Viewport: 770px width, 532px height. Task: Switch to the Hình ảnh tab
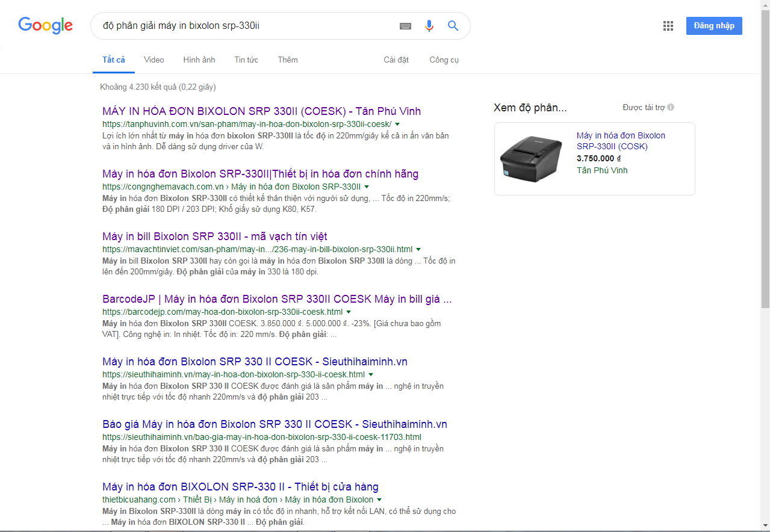coord(199,60)
